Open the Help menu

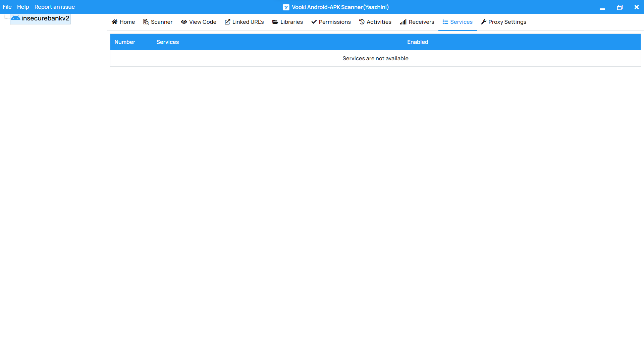(23, 7)
